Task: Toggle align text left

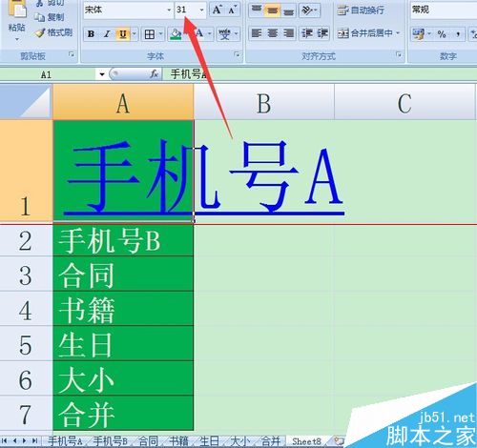Action: click(257, 33)
